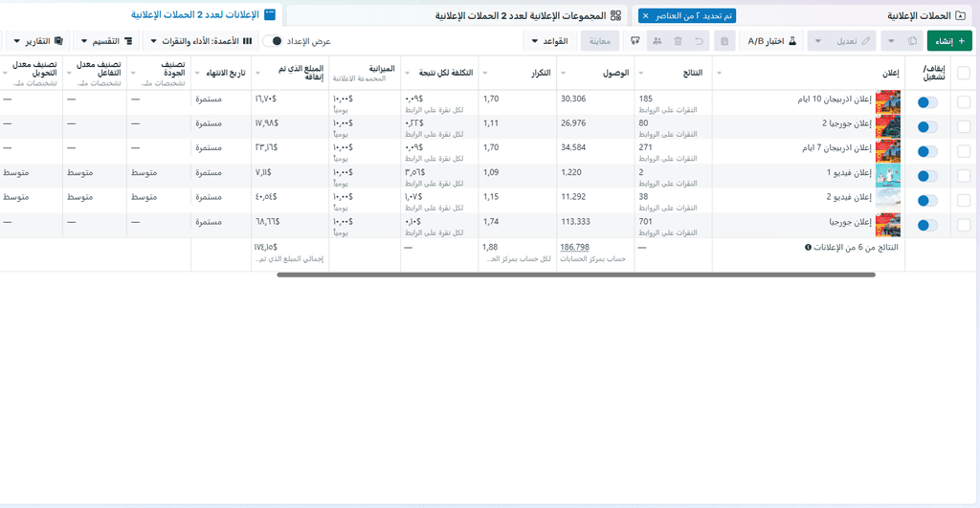Open the arrow next to the duplicate icon
The width and height of the screenshot is (980, 508).
click(891, 41)
